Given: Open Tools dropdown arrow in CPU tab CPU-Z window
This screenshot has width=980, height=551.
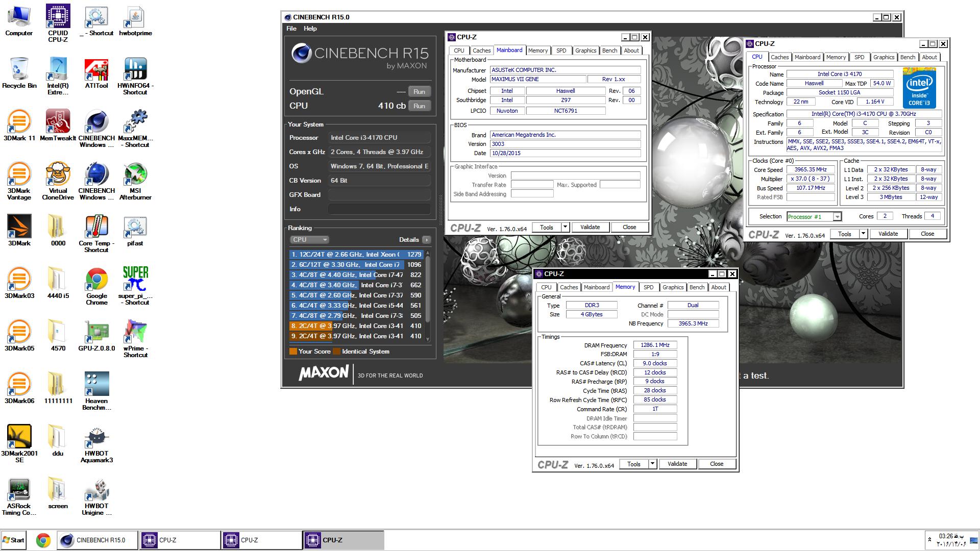Looking at the screenshot, I should 863,234.
